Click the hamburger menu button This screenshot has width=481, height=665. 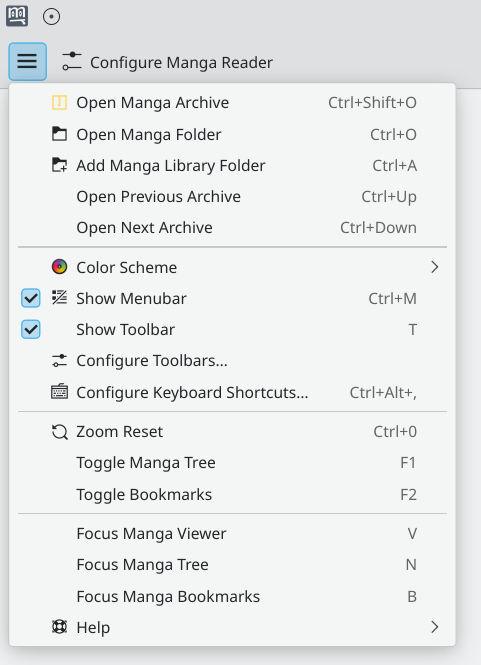[x=28, y=61]
